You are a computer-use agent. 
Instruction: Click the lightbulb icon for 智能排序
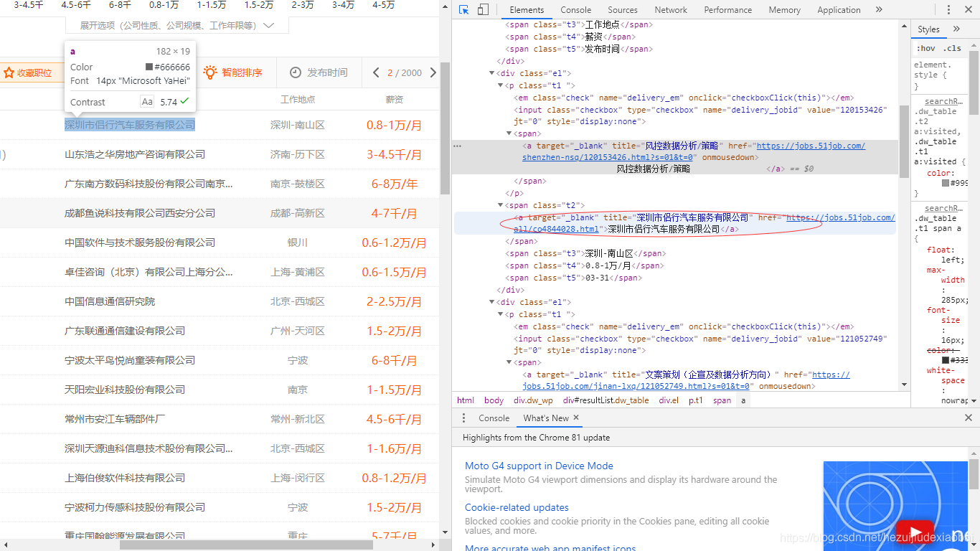pyautogui.click(x=210, y=72)
